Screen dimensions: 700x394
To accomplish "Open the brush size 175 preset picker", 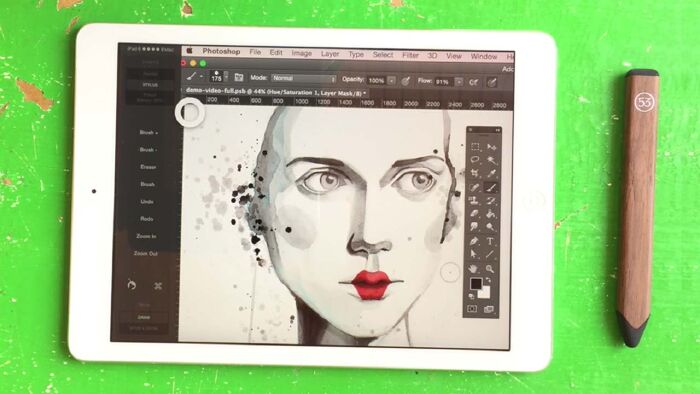I will (x=219, y=76).
